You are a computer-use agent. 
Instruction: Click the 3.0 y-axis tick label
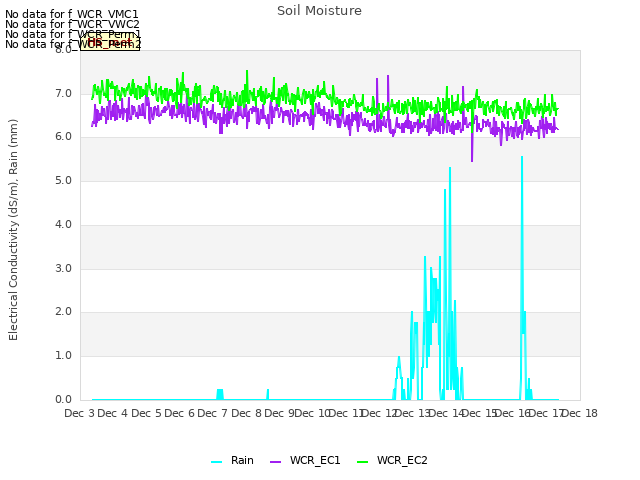point(63,269)
